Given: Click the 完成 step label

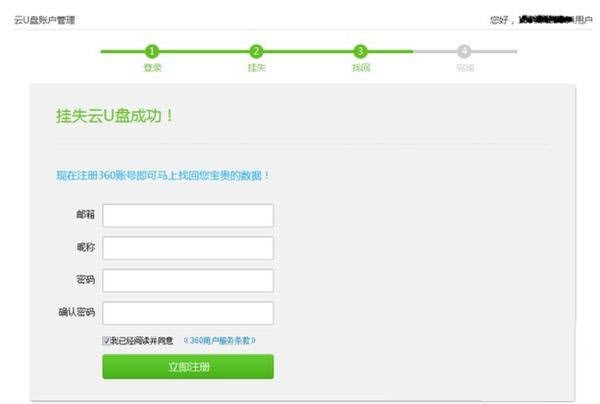Looking at the screenshot, I should tap(464, 68).
